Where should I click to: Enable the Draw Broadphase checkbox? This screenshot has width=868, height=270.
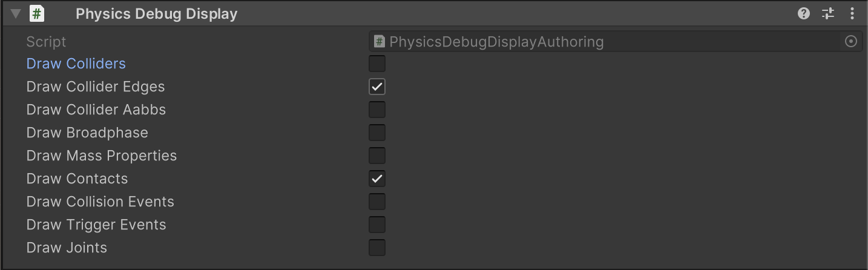click(x=377, y=133)
